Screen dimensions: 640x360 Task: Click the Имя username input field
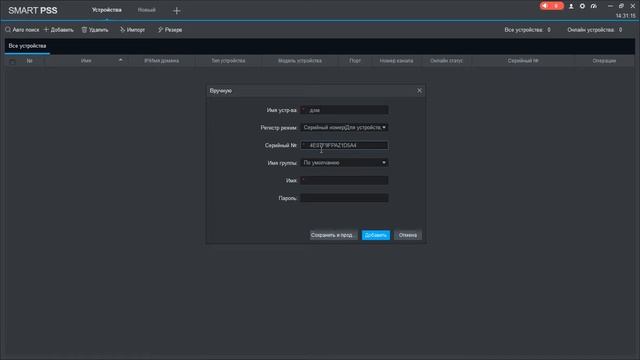pyautogui.click(x=344, y=180)
